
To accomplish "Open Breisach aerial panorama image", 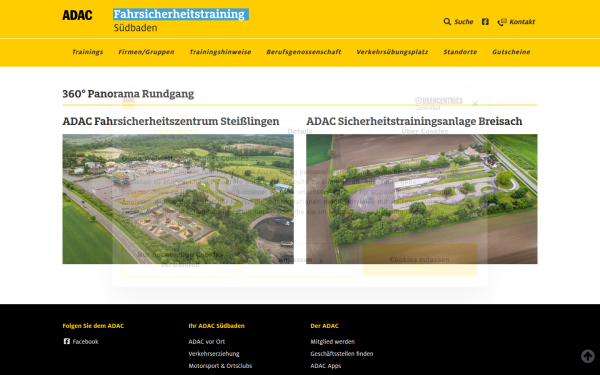I will [x=422, y=199].
